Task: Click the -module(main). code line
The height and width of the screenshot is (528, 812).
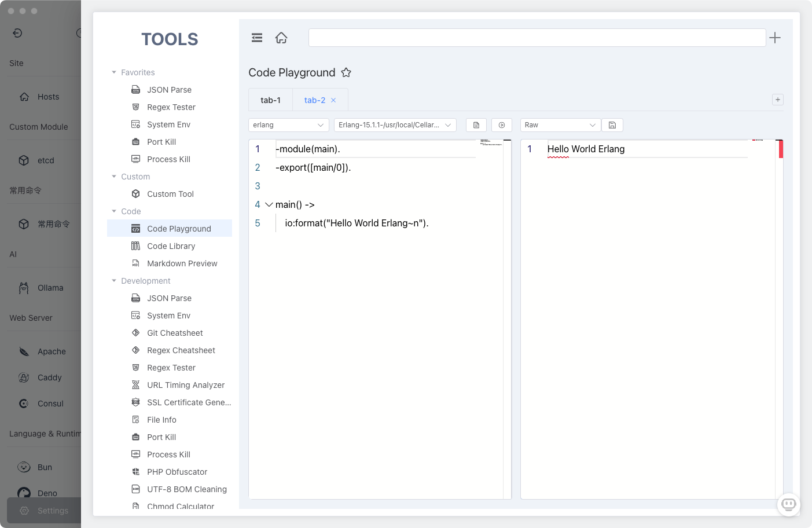Action: (308, 149)
